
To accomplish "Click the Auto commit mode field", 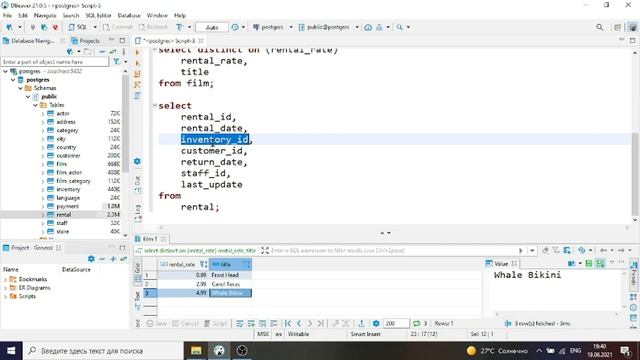I will (212, 27).
